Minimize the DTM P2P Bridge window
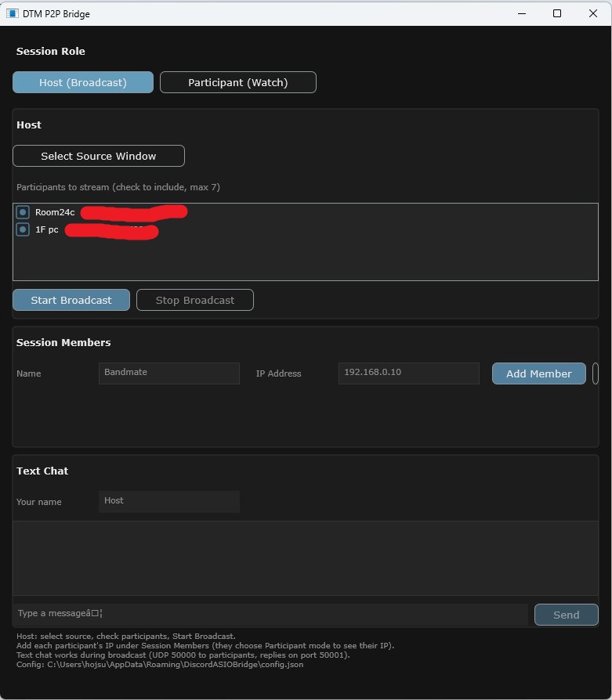Image resolution: width=612 pixels, height=700 pixels. pos(522,13)
